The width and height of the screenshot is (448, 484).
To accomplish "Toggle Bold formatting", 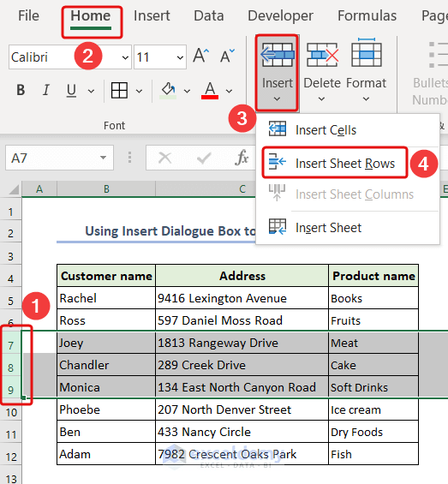I will click(x=21, y=90).
